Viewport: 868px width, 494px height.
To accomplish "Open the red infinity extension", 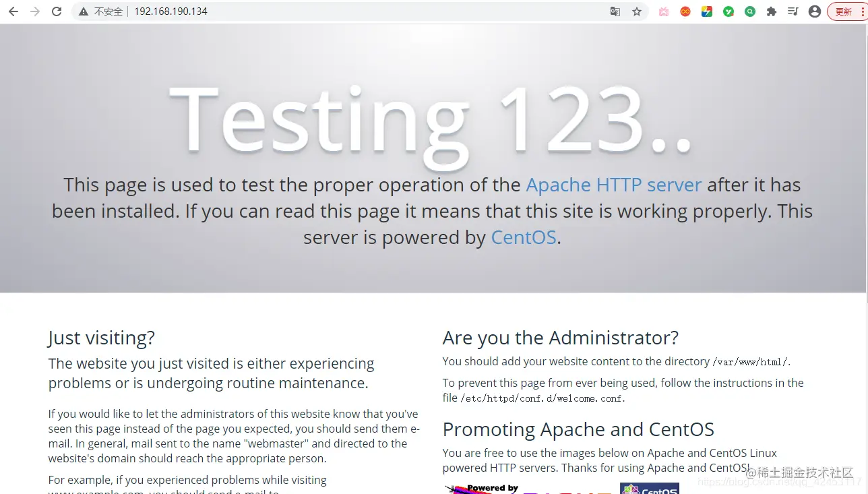I will (x=685, y=11).
